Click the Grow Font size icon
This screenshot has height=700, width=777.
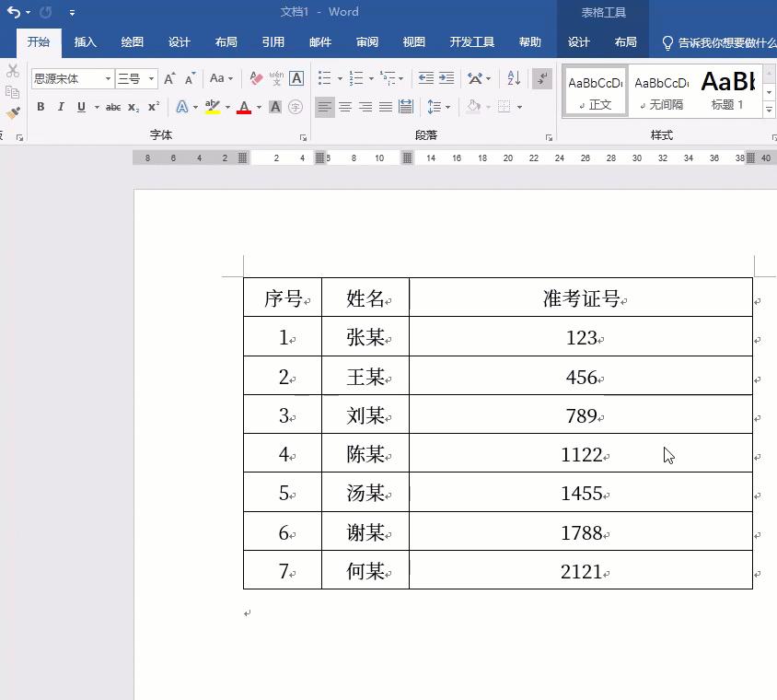(x=169, y=78)
